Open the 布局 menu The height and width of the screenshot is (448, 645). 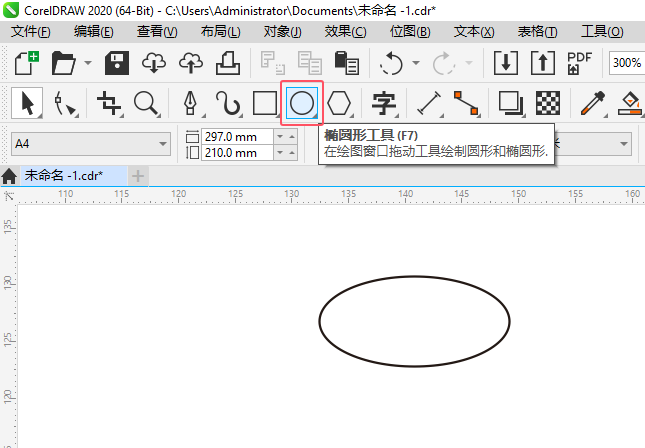[220, 32]
